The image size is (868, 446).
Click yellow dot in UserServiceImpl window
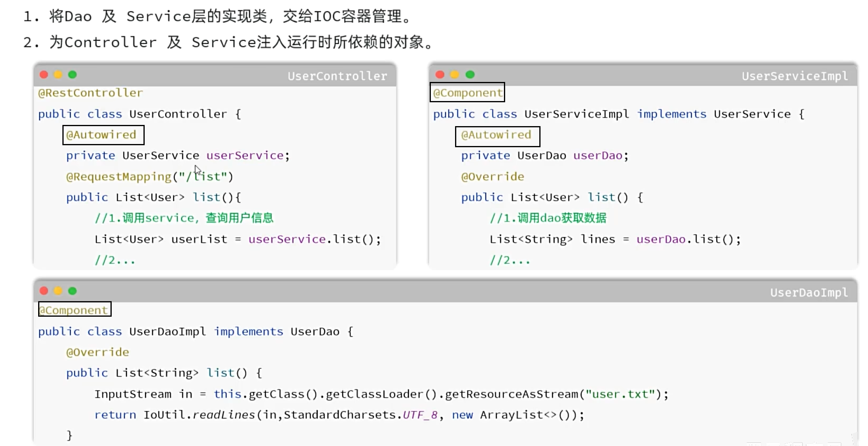pos(455,75)
